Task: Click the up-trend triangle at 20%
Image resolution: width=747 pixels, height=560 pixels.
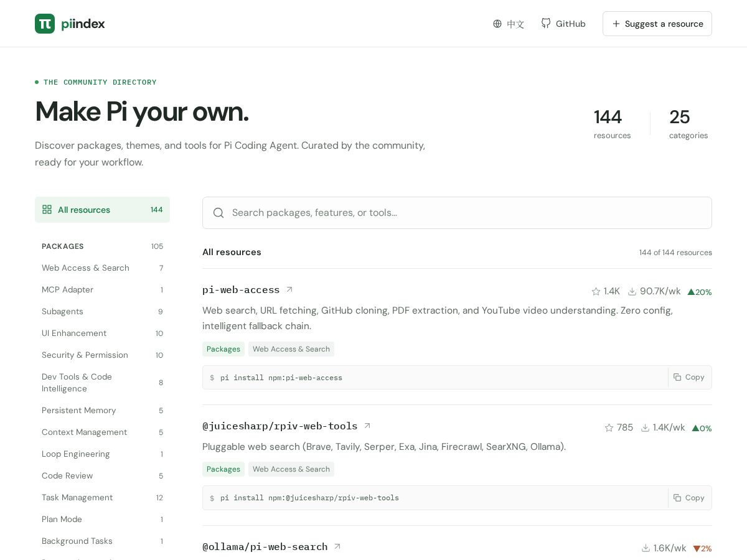Action: tap(691, 292)
